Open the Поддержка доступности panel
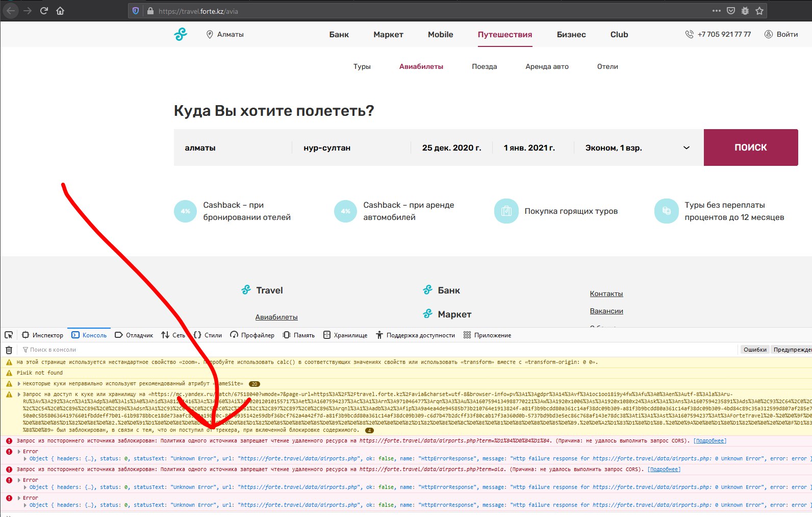812x517 pixels. pyautogui.click(x=415, y=335)
